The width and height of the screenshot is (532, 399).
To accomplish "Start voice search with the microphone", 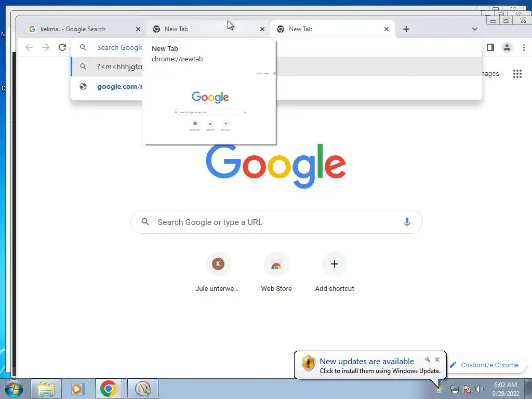I will pyautogui.click(x=407, y=222).
